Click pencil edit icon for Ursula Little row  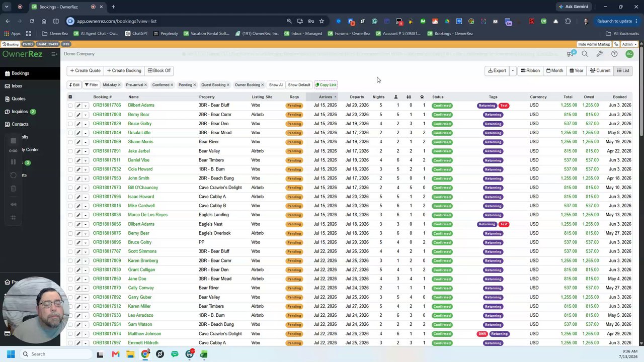(x=78, y=133)
